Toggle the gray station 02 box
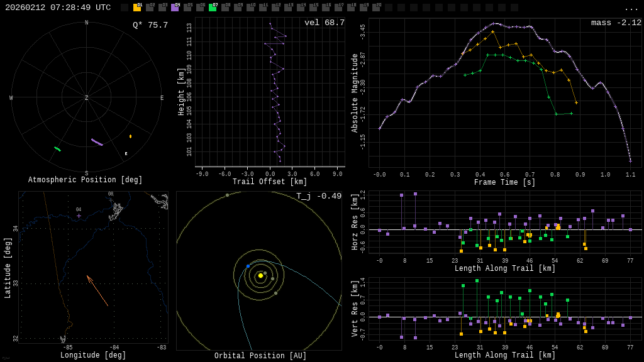The image size is (644, 362). 150,8
